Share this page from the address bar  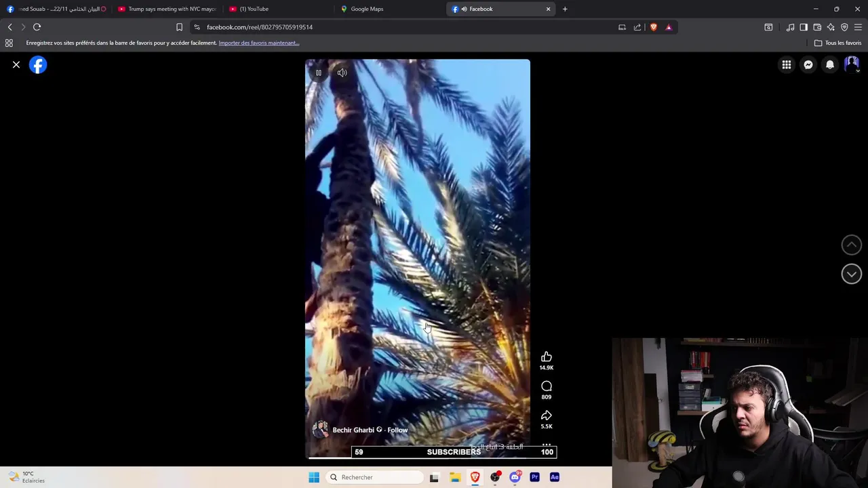tap(637, 27)
